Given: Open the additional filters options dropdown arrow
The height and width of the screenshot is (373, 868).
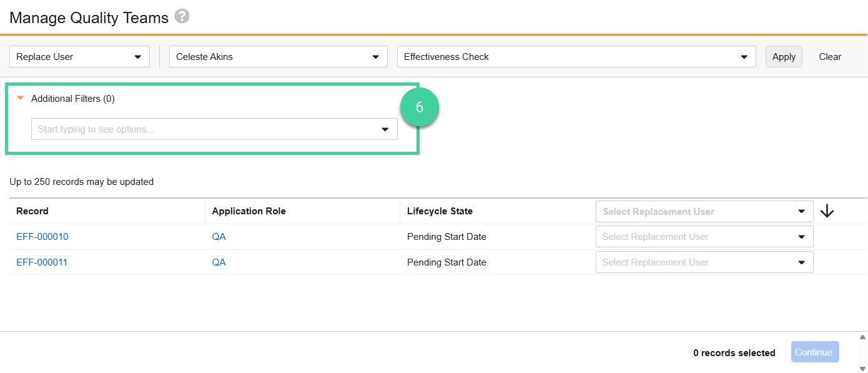Looking at the screenshot, I should (385, 129).
